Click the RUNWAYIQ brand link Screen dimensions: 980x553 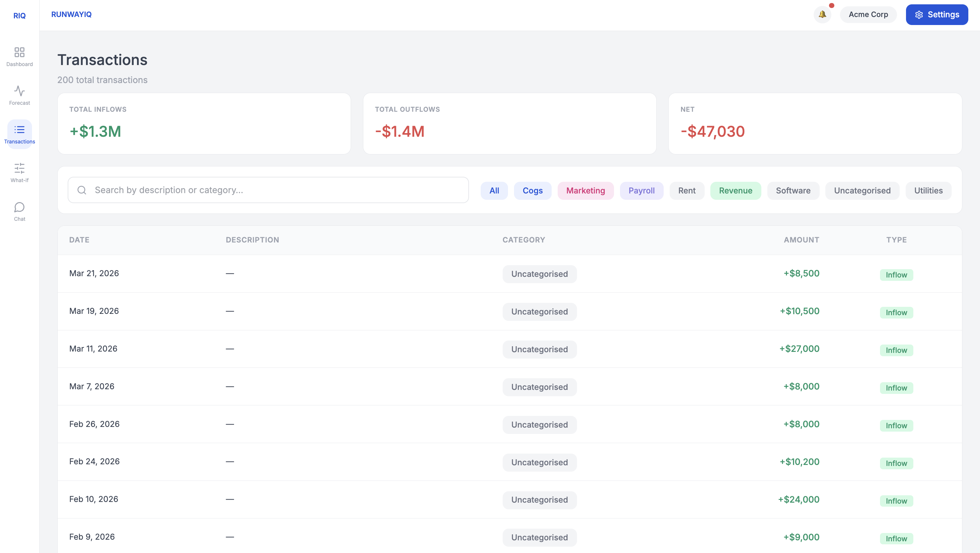click(x=71, y=14)
